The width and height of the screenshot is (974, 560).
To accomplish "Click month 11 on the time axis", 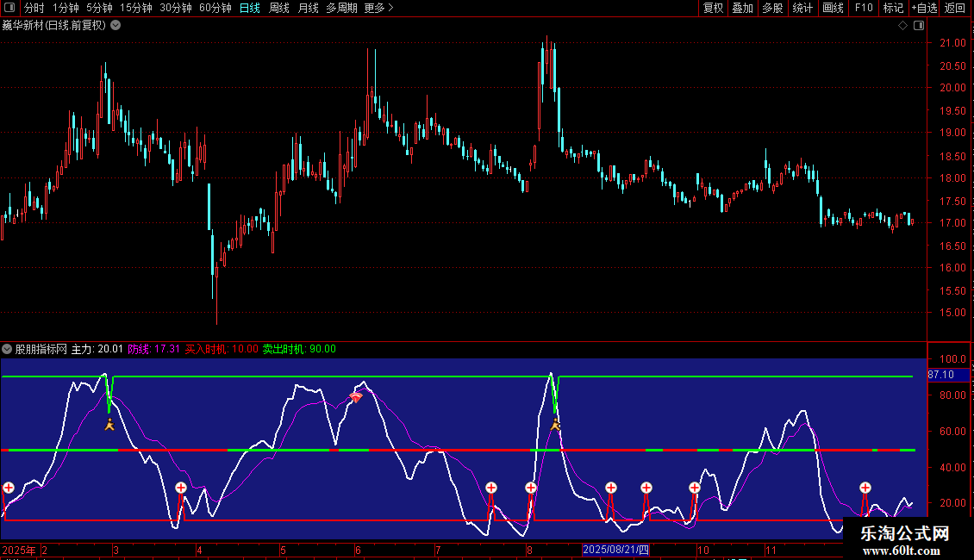I will point(771,550).
